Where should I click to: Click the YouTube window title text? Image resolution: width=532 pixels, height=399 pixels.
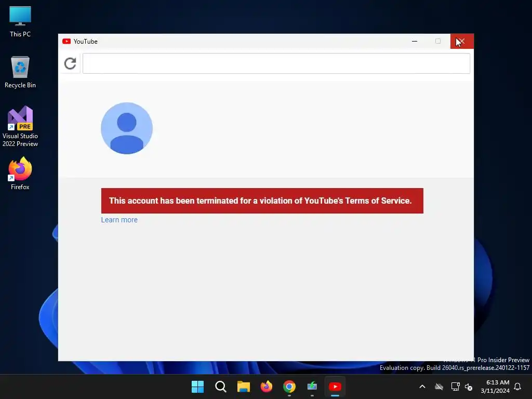point(86,42)
